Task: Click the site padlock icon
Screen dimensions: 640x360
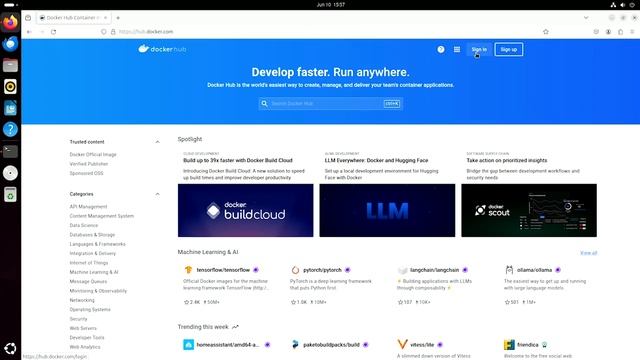Action: (x=113, y=32)
